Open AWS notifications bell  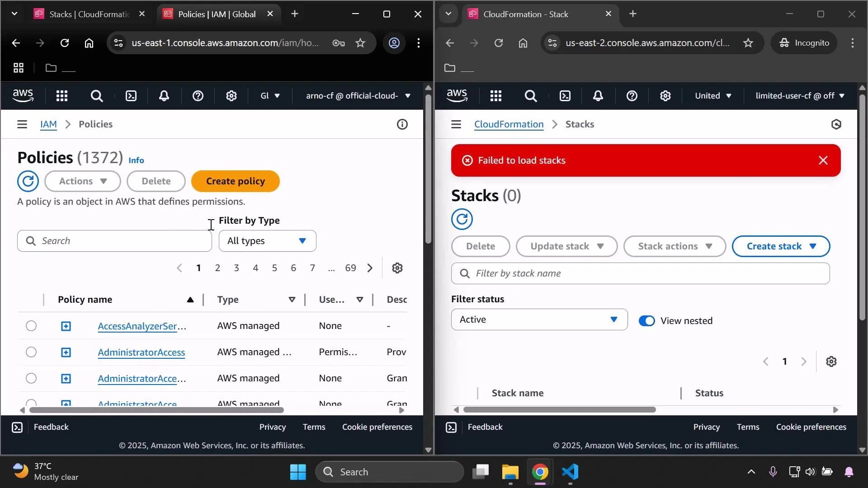tap(164, 95)
